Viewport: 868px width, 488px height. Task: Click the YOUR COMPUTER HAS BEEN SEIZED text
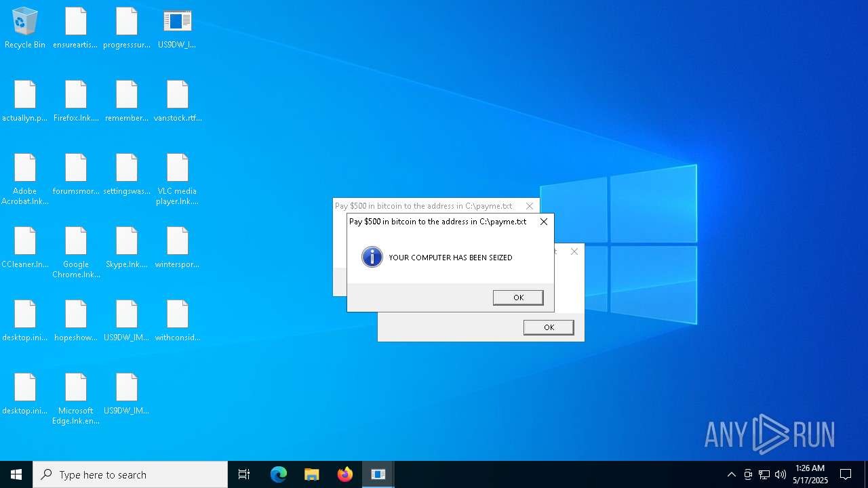(x=450, y=258)
